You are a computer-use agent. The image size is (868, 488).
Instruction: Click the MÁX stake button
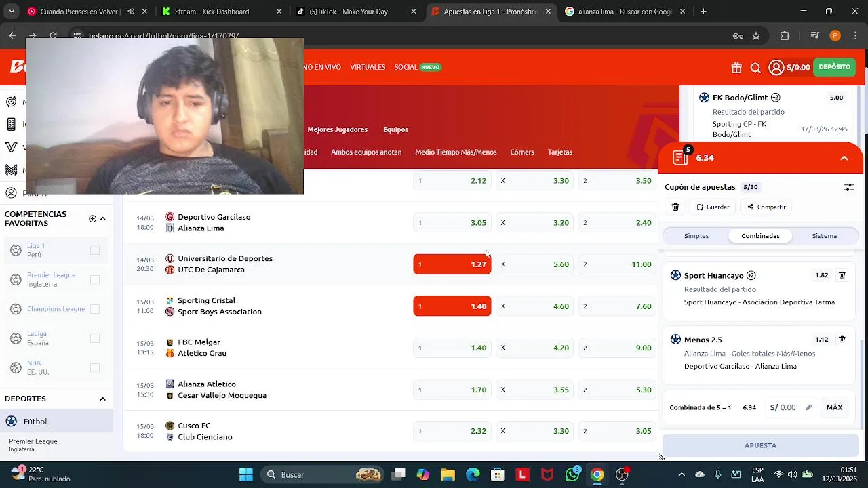point(834,407)
